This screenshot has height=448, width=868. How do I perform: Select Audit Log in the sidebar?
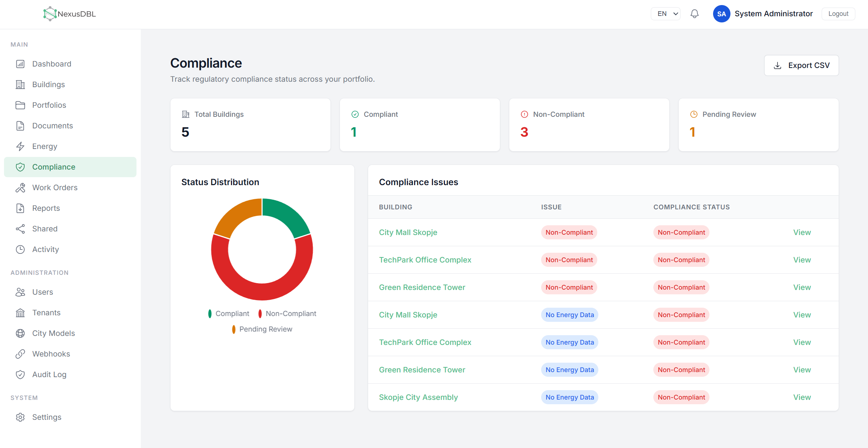pos(70,375)
